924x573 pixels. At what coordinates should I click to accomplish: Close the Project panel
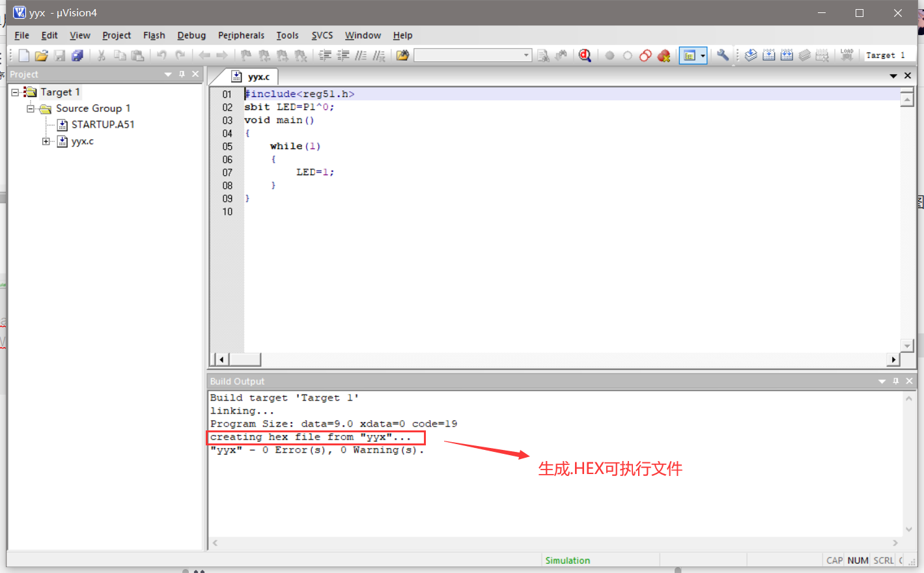195,74
